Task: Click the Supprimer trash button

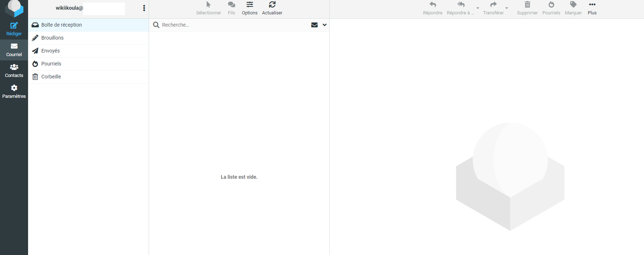Action: 527,8
